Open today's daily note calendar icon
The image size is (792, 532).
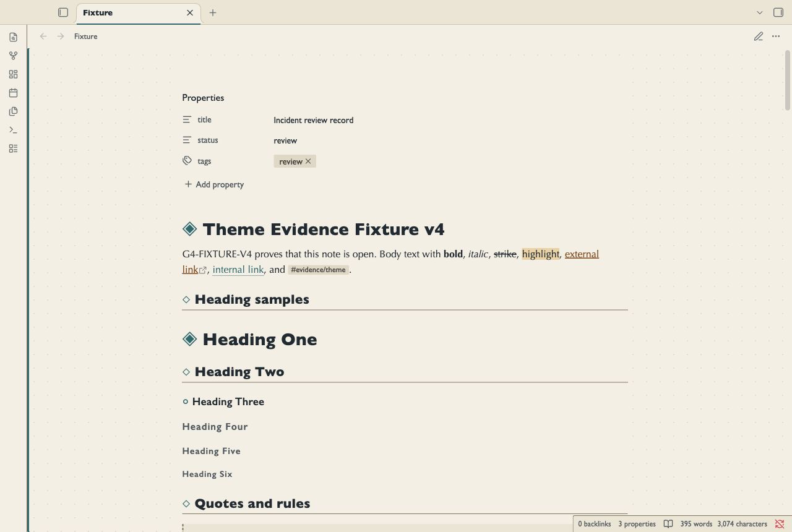click(x=13, y=93)
